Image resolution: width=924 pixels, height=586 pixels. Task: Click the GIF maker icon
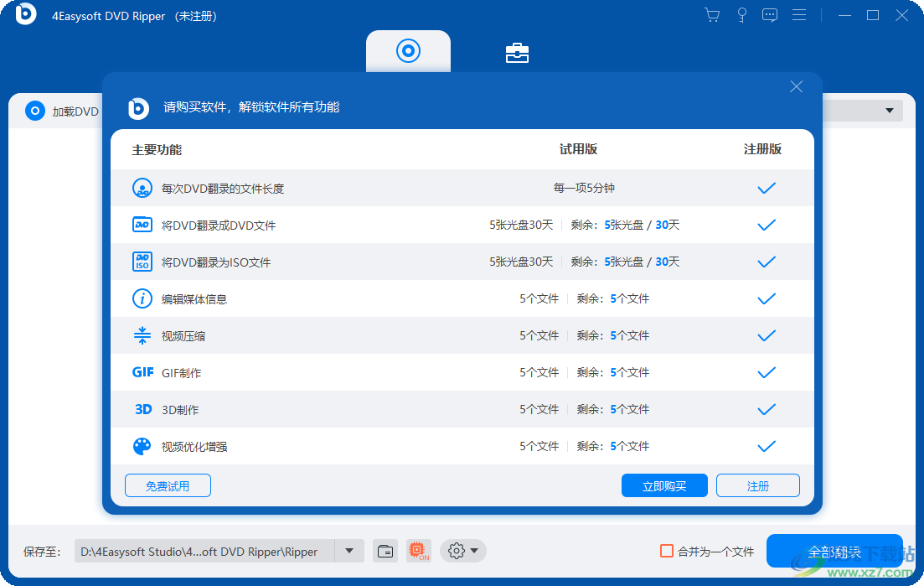click(x=142, y=372)
